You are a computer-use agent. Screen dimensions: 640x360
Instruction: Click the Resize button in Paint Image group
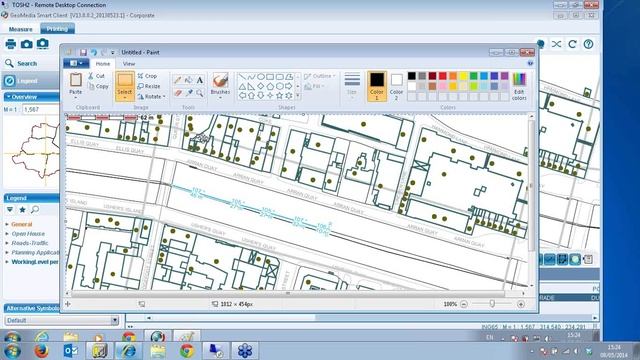pos(149,86)
